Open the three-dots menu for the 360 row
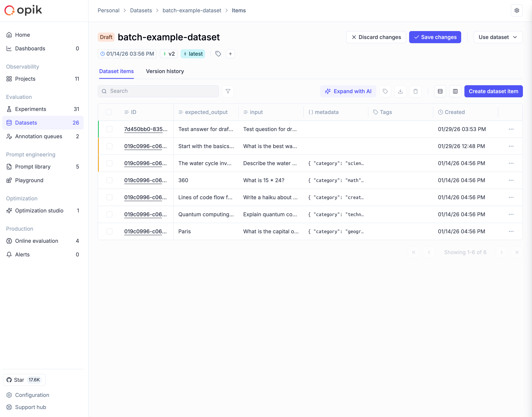532x417 pixels. pyautogui.click(x=511, y=180)
